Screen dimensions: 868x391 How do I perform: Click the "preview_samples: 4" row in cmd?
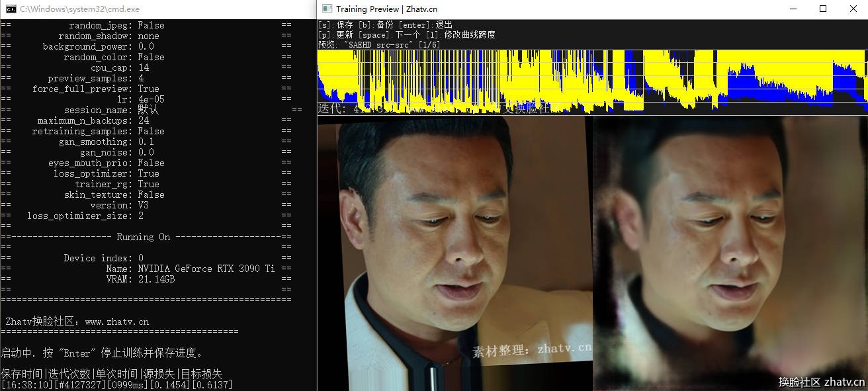146,78
